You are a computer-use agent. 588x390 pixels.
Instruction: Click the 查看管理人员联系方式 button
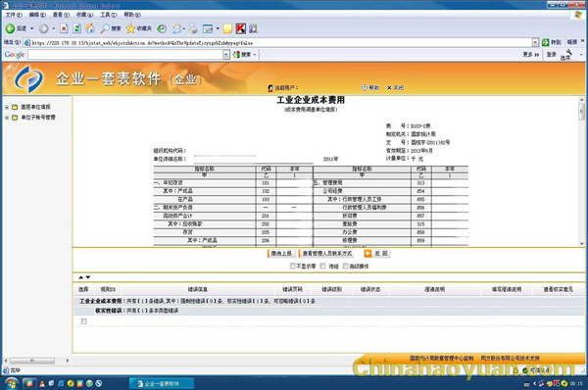coord(326,254)
